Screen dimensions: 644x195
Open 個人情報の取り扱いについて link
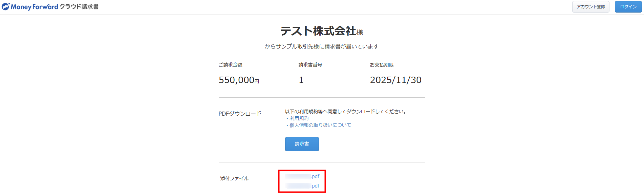coord(320,125)
